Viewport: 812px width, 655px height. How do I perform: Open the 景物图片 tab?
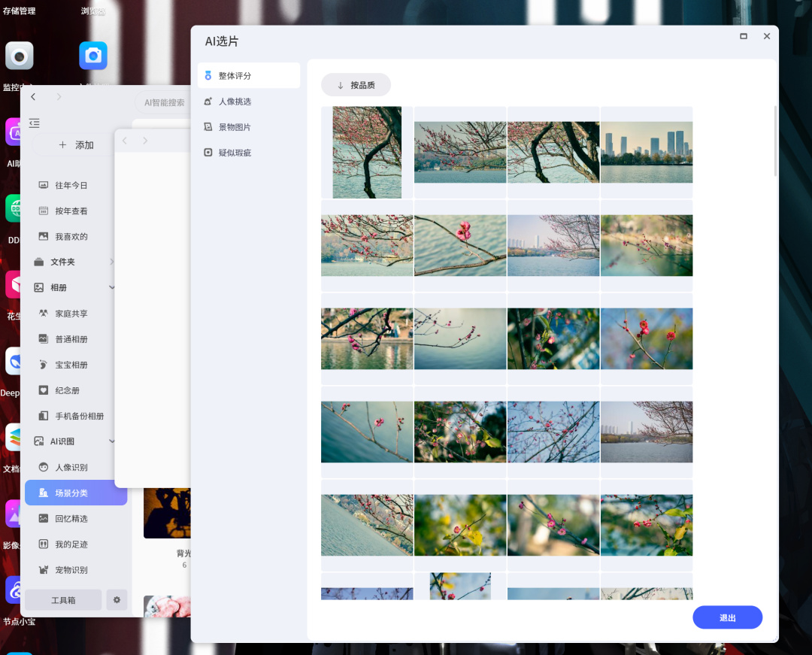pos(249,127)
